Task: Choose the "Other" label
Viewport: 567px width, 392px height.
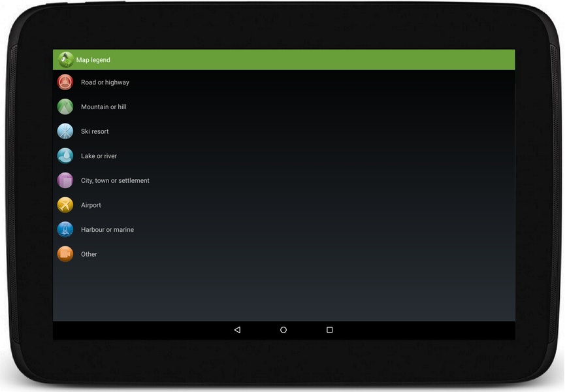Action: coord(89,254)
